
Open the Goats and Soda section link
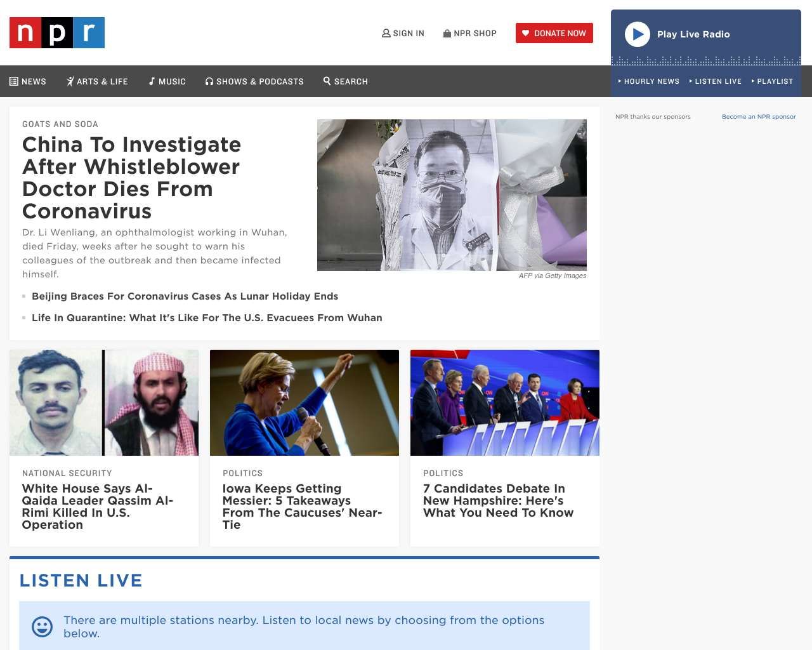[x=60, y=124]
